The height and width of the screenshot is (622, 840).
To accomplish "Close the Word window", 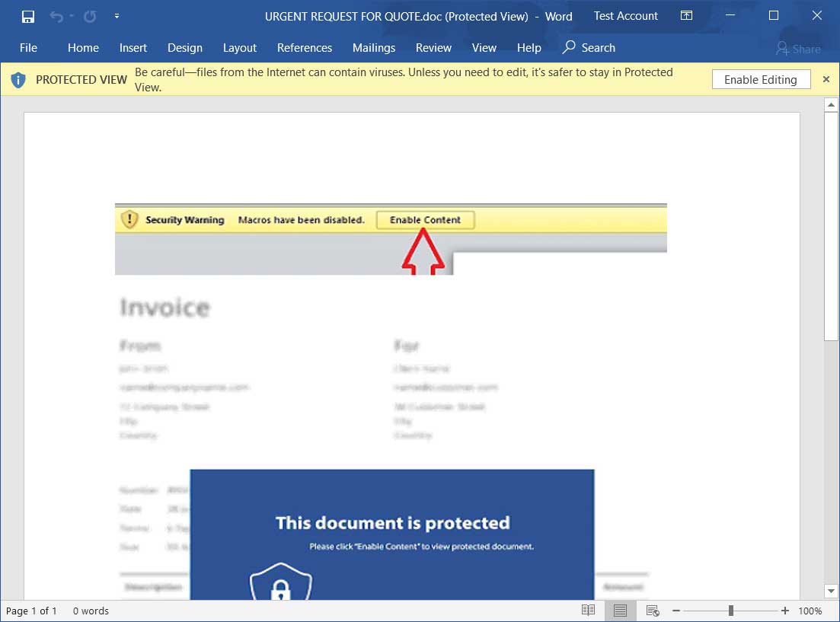I will (816, 15).
